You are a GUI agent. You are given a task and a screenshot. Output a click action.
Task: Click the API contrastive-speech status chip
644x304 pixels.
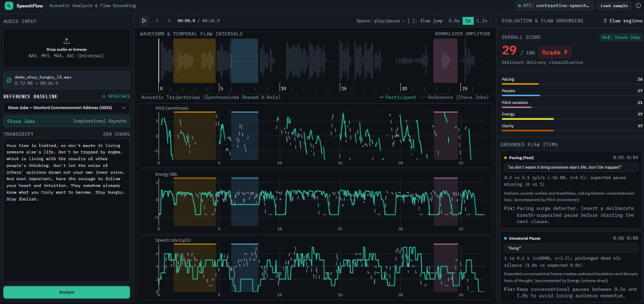pyautogui.click(x=555, y=6)
